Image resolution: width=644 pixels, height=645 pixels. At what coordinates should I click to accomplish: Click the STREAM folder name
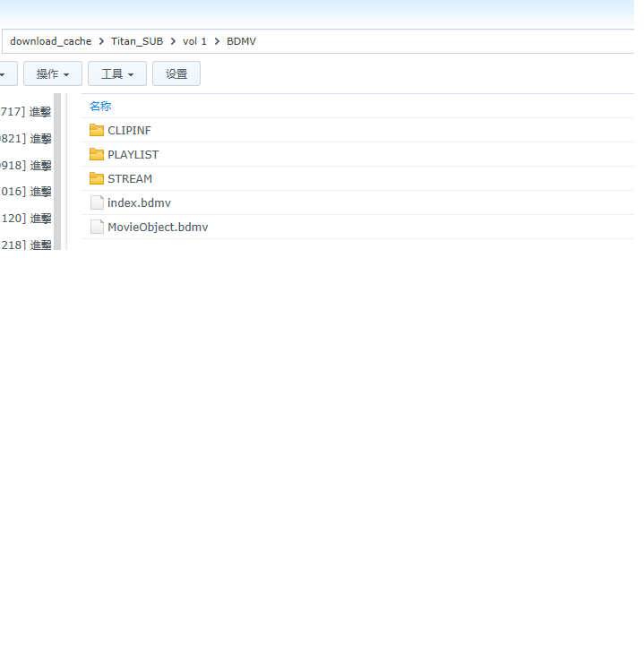(130, 179)
